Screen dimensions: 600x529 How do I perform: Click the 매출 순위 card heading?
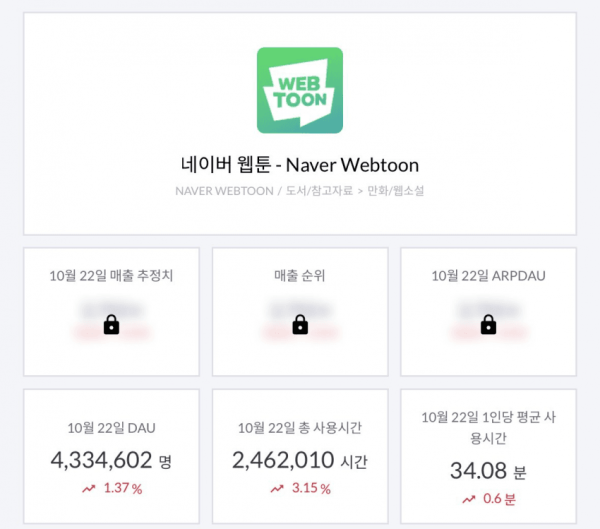(x=300, y=276)
